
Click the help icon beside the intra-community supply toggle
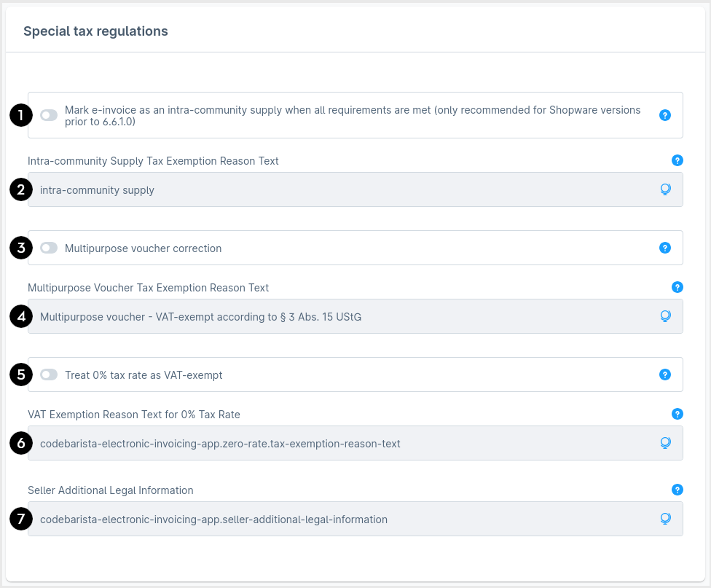(664, 115)
